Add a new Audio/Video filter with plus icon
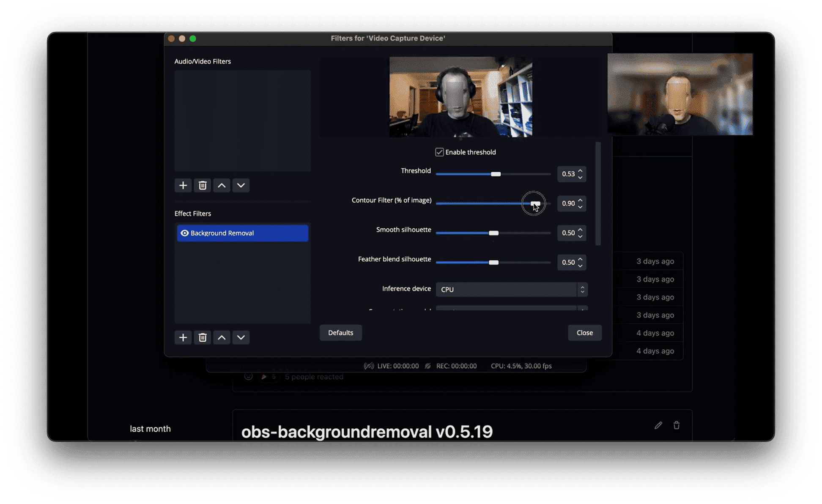822x504 pixels. 183,186
